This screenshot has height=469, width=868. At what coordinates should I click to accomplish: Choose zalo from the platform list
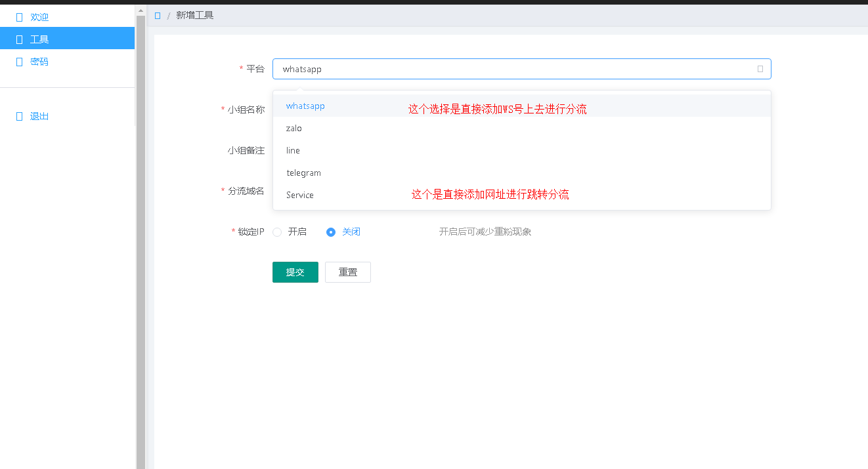[x=521, y=128]
